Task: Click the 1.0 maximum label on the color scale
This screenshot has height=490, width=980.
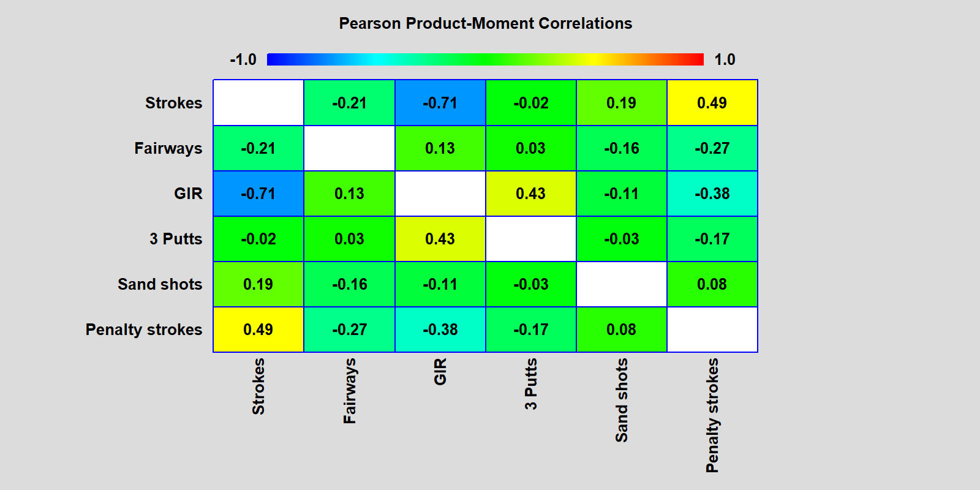Action: pos(725,59)
